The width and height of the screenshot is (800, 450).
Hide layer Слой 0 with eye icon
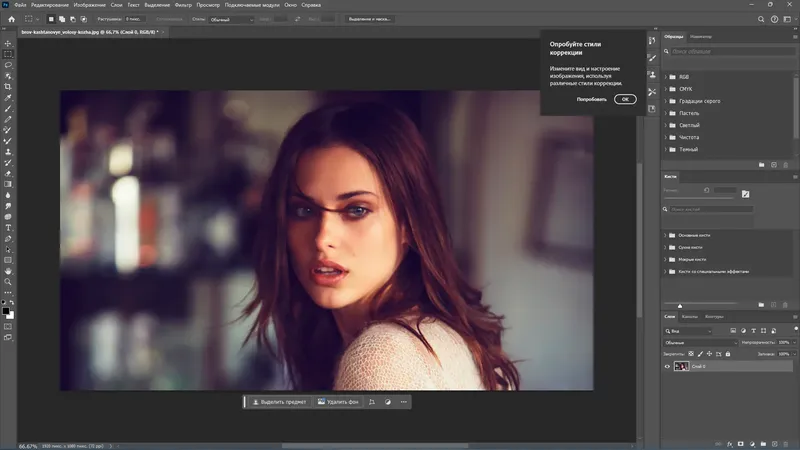pos(668,367)
